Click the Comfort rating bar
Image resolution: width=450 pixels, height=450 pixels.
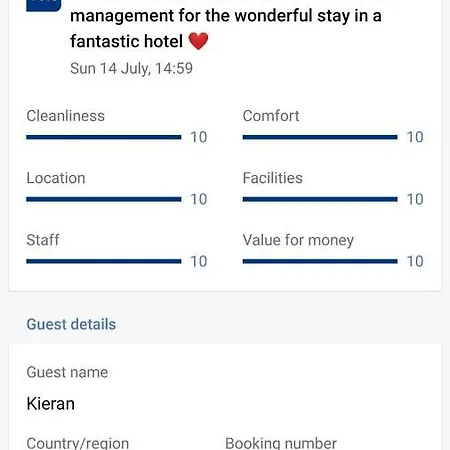pyautogui.click(x=320, y=137)
